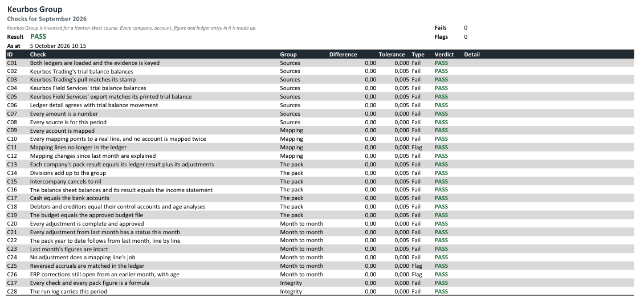Select the overall Result value PASS
Screen dimensions: 644x302
38,36
